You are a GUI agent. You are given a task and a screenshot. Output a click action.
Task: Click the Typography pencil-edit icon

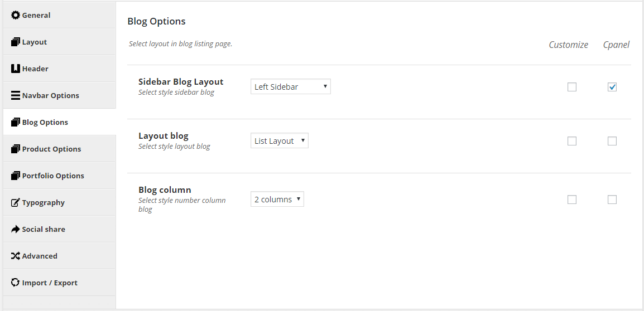coord(15,202)
